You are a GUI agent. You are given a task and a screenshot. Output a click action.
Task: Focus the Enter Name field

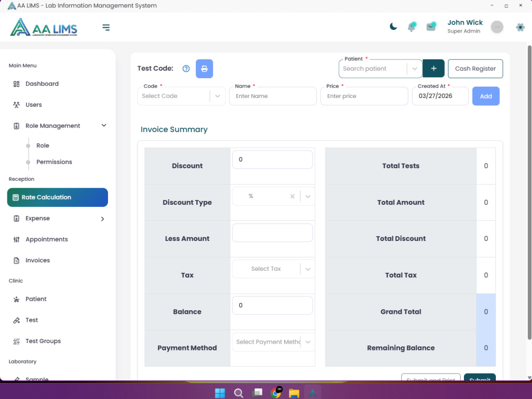coord(273,96)
